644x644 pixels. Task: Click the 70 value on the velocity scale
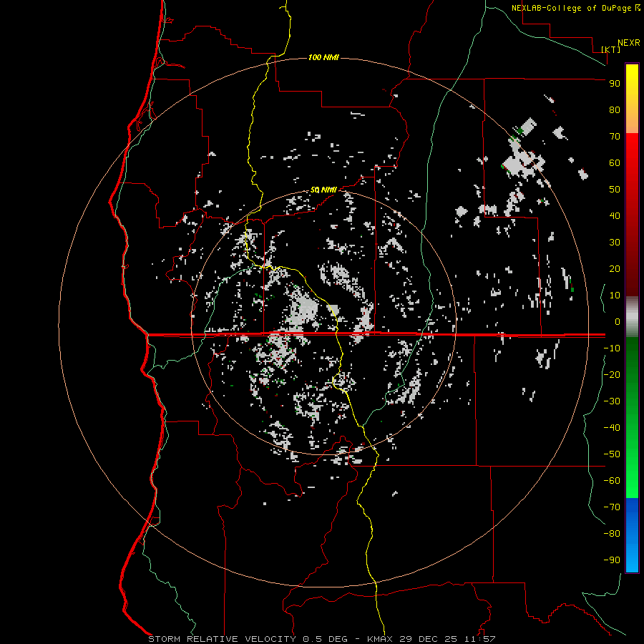click(615, 137)
